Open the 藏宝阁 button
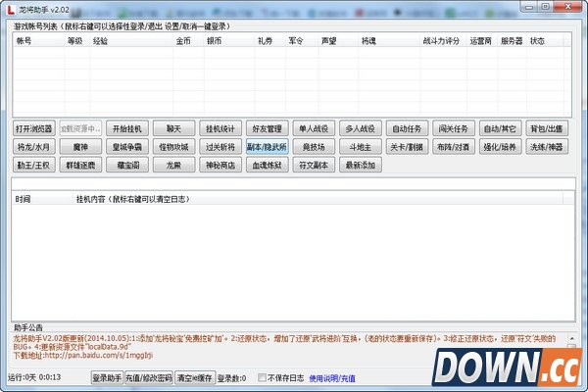This screenshot has height=392, width=588. (x=127, y=165)
